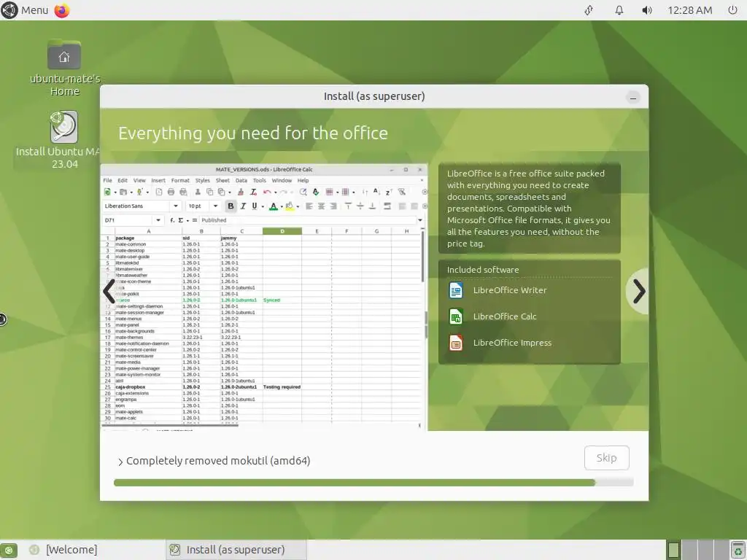Image resolution: width=747 pixels, height=560 pixels.
Task: Switch to the [Welcome] taskbar window
Action: coord(63,550)
